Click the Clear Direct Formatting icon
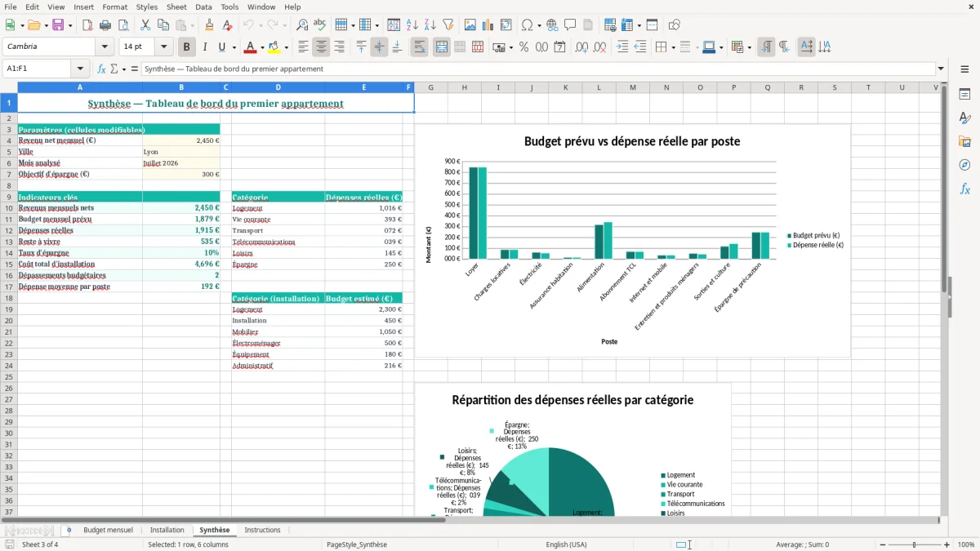The width and height of the screenshot is (980, 551). (x=228, y=25)
